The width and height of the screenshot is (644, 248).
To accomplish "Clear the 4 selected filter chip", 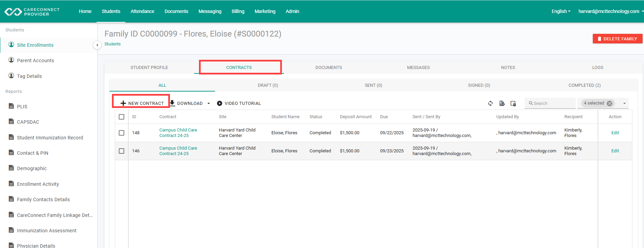I will (610, 103).
